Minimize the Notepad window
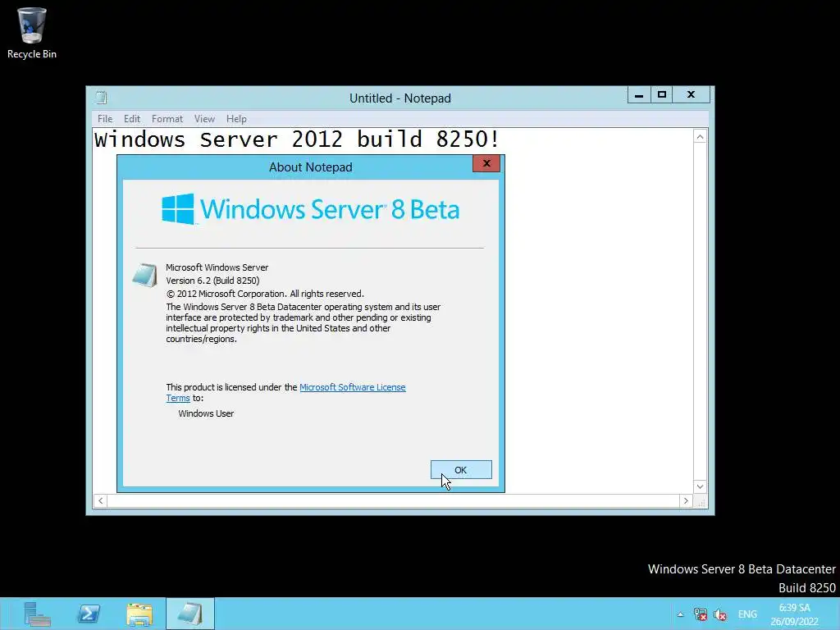This screenshot has height=630, width=840. [x=639, y=95]
